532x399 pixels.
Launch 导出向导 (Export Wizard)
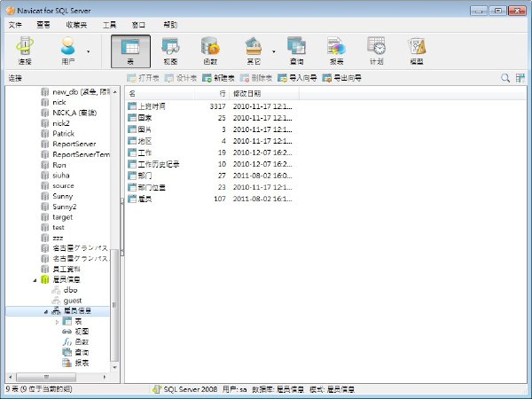click(x=341, y=78)
